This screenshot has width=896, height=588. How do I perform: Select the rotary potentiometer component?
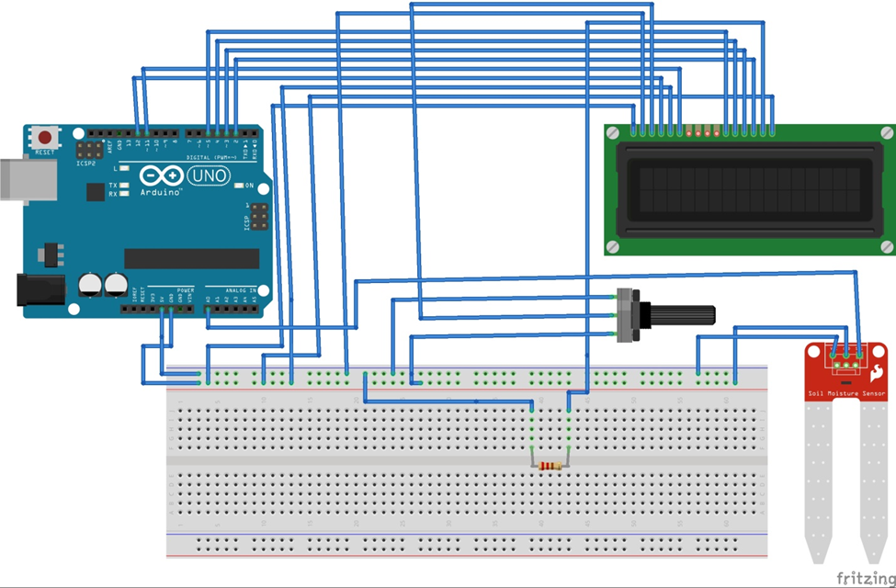[634, 312]
